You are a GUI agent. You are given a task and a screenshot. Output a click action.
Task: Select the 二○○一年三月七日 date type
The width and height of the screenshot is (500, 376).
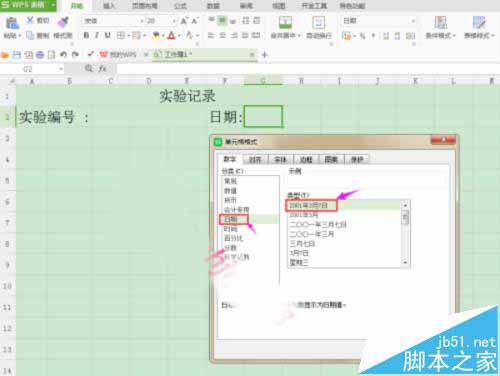(x=318, y=225)
